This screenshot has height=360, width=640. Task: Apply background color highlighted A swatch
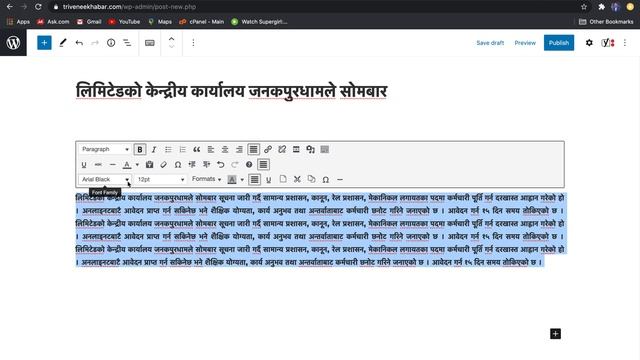coord(232,179)
